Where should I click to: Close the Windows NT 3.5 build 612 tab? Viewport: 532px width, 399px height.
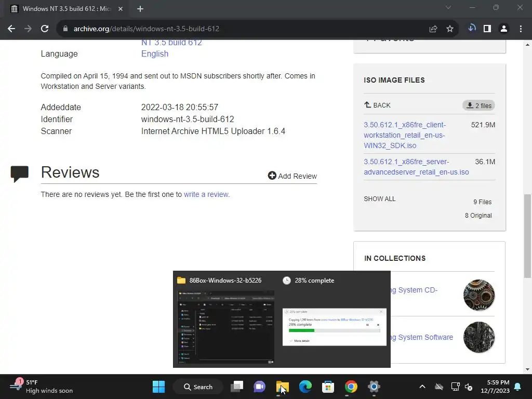click(x=121, y=9)
